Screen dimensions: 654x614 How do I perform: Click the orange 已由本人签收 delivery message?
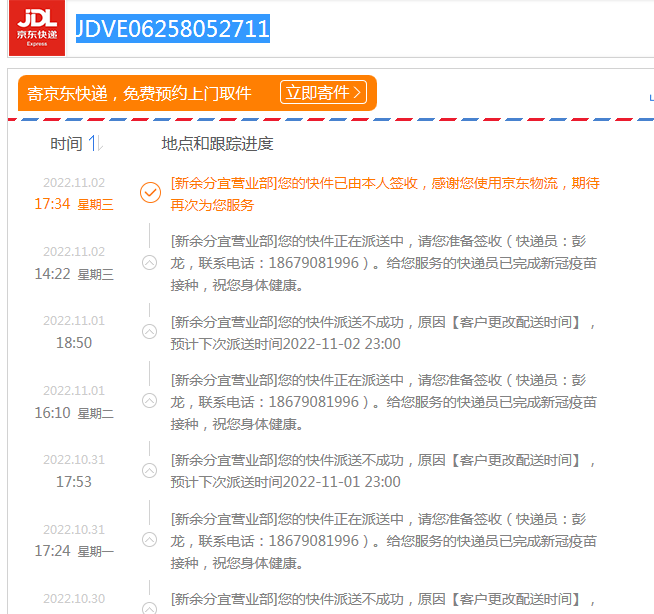point(385,194)
